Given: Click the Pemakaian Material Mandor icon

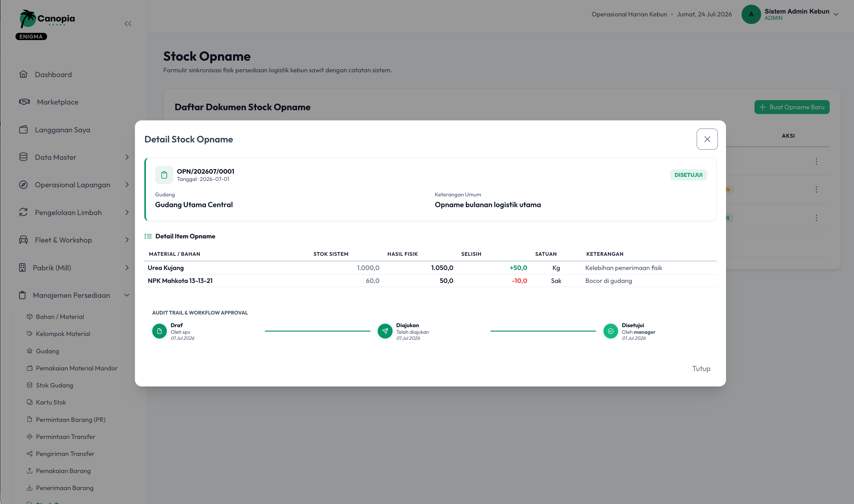Looking at the screenshot, I should click(x=30, y=368).
